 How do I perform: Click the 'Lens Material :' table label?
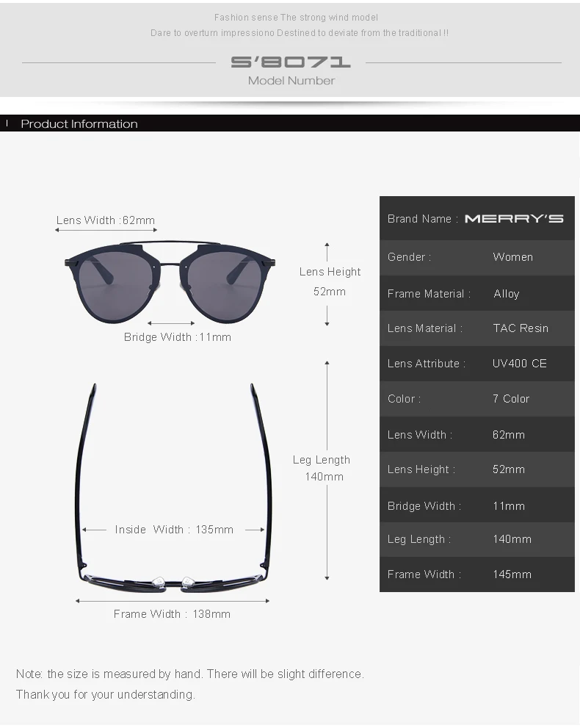425,328
